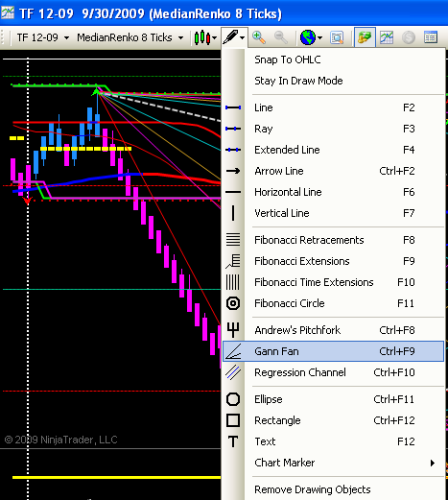Expand the Chart Marker submenu arrow
Screen dimensions: 448x500
433,463
